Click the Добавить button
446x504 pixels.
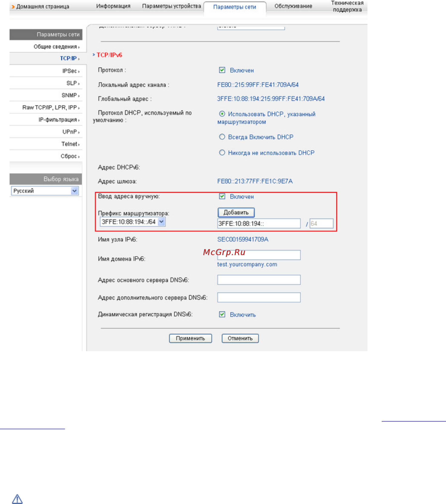236,212
